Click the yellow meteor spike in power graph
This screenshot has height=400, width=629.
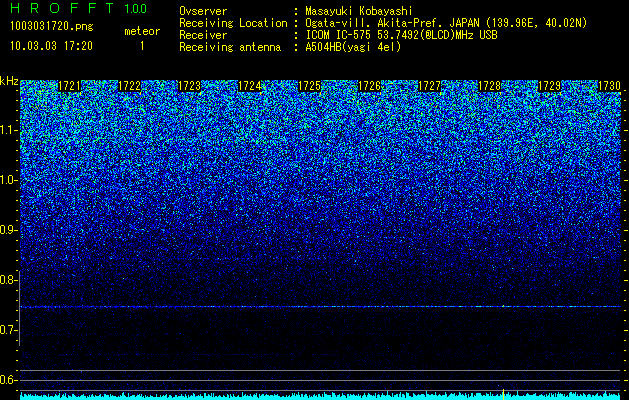pyautogui.click(x=503, y=393)
